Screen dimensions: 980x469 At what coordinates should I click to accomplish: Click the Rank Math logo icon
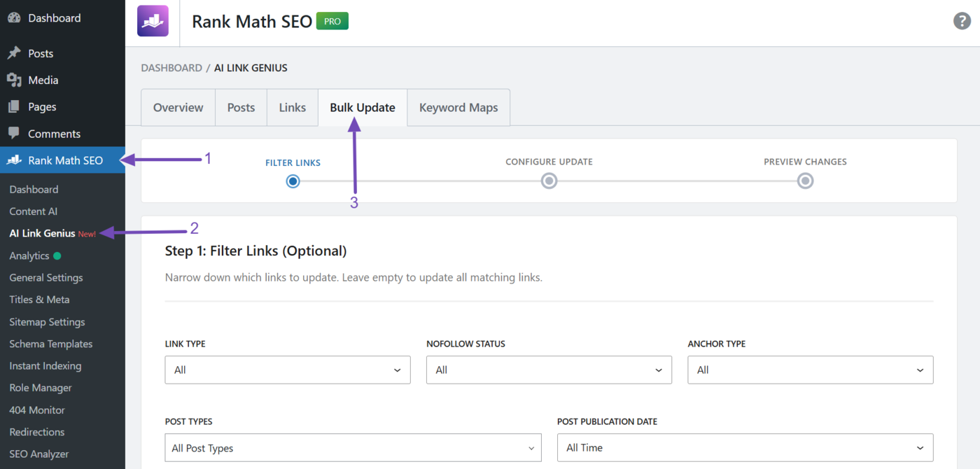pos(153,21)
